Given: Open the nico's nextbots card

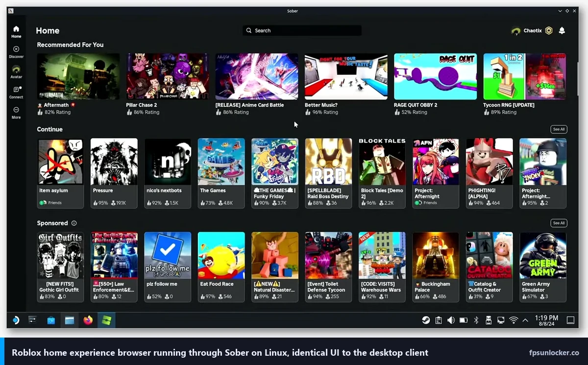Looking at the screenshot, I should (168, 173).
